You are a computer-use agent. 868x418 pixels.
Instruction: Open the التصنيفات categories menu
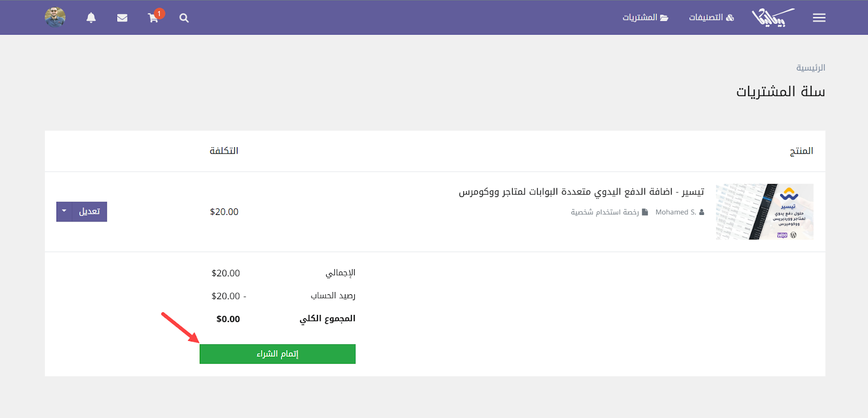click(711, 17)
